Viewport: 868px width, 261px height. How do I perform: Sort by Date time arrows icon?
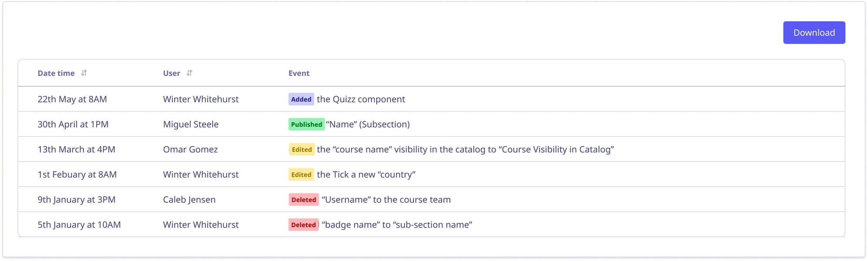[x=84, y=73]
